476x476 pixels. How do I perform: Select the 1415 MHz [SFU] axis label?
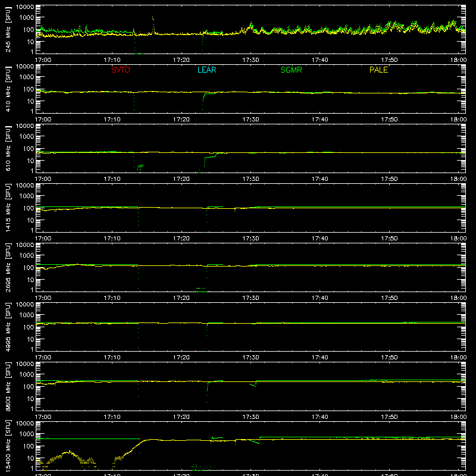(8, 208)
